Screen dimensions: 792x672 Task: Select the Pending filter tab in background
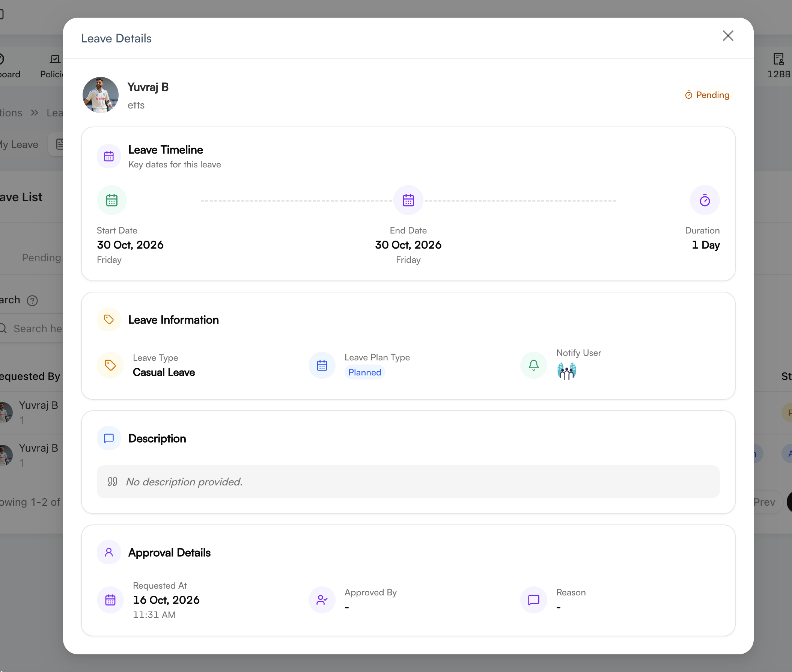pyautogui.click(x=42, y=258)
